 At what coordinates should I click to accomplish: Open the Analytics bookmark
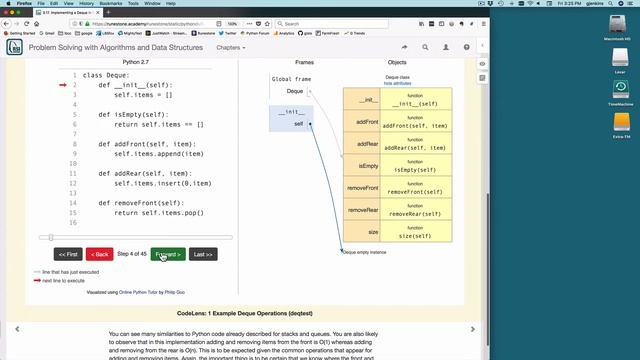coord(284,33)
